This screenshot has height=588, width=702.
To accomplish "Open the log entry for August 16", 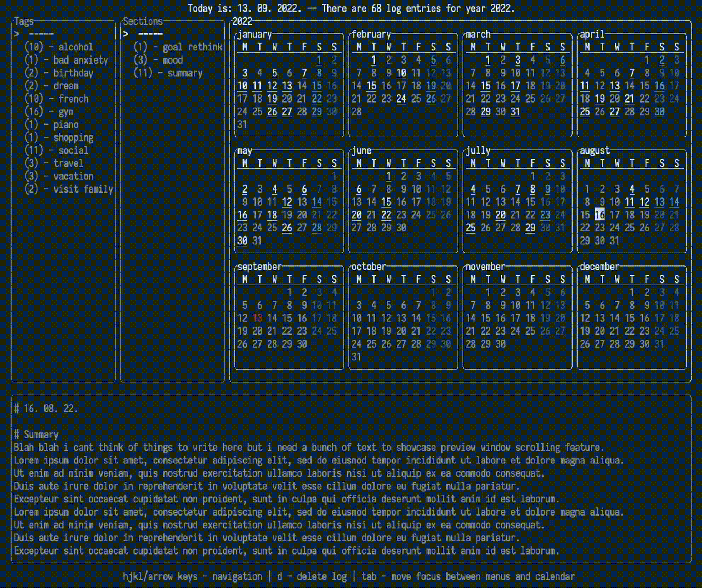I will [x=599, y=215].
